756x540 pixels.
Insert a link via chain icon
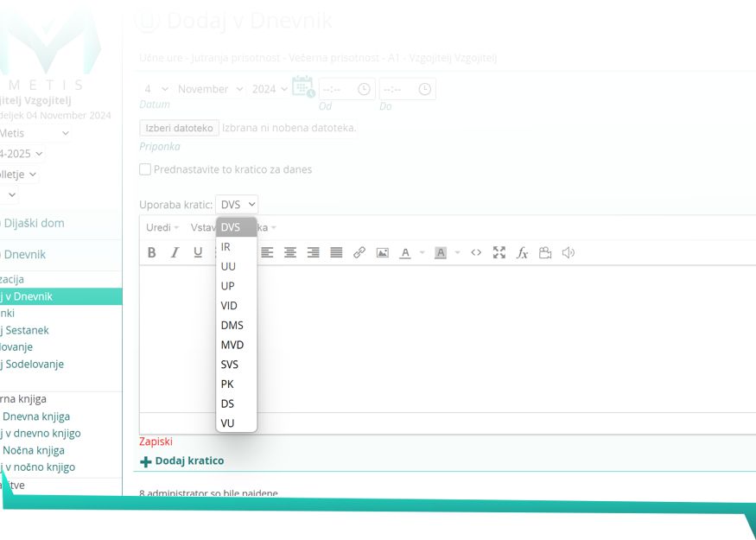click(359, 253)
